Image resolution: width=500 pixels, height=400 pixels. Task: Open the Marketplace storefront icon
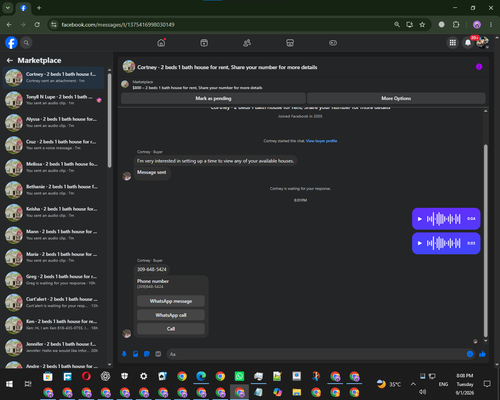[x=290, y=43]
